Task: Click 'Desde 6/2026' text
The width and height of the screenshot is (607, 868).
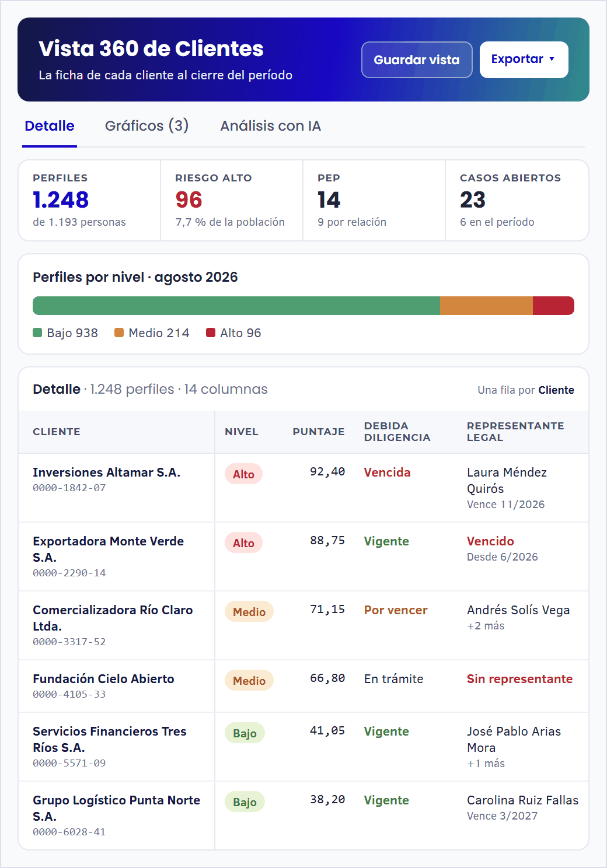Action: [502, 557]
